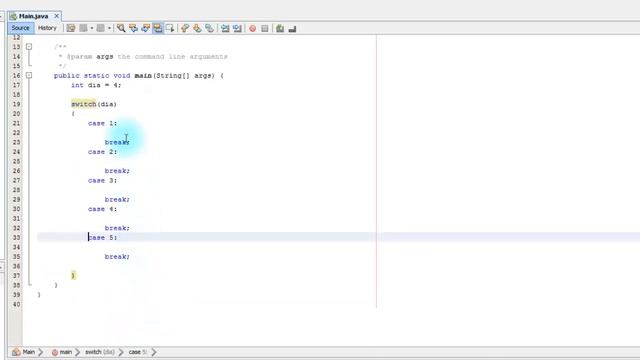640x360 pixels.
Task: Click the 'int dia = 4;' line
Action: 96,85
